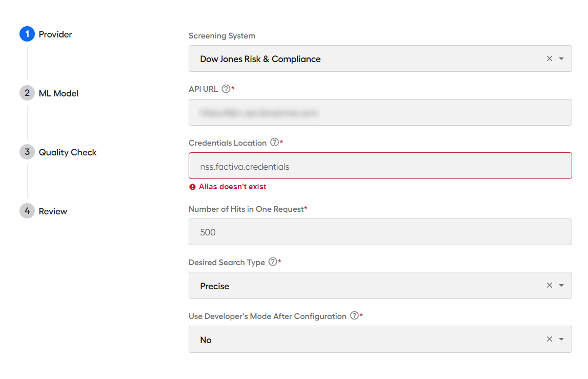Select the step 3 circle icon
Viewport: 588px width, 379px height.
[27, 152]
